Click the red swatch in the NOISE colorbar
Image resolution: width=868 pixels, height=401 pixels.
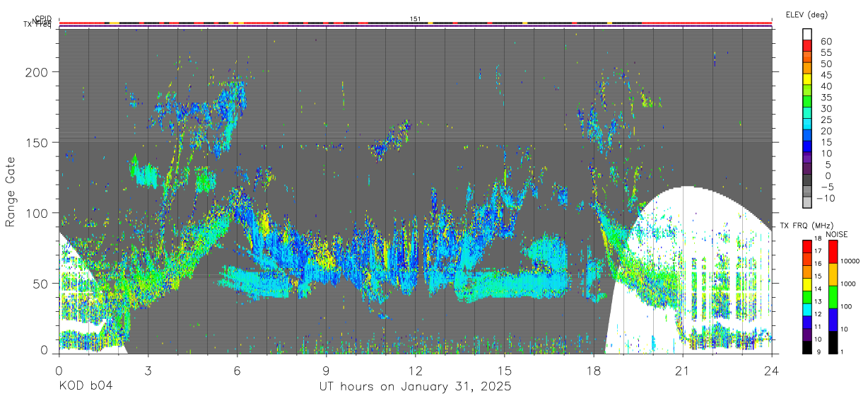[832, 251]
